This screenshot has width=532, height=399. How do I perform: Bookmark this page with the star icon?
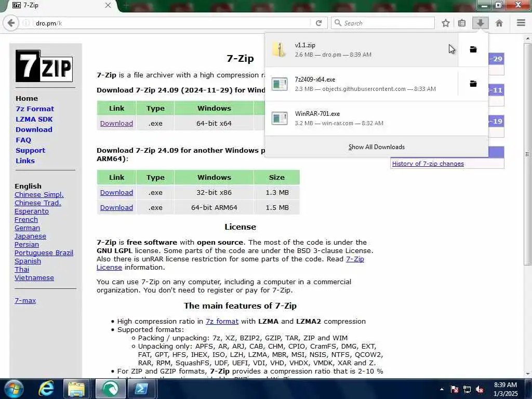(445, 23)
